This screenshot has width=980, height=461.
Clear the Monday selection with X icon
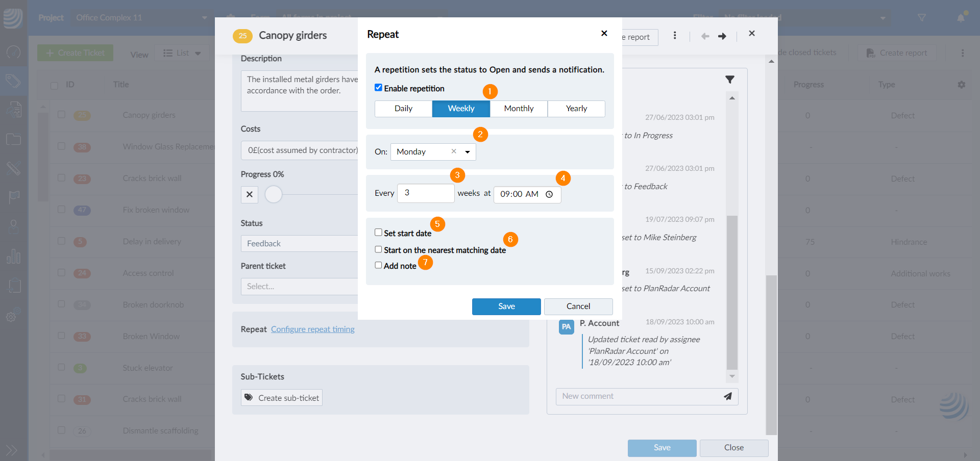[x=454, y=151]
